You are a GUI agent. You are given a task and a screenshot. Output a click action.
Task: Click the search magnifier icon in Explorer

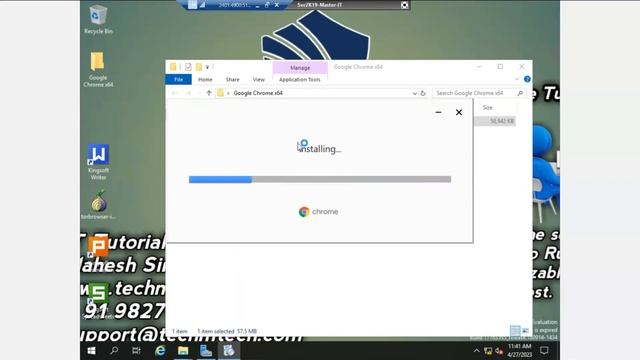(520, 93)
